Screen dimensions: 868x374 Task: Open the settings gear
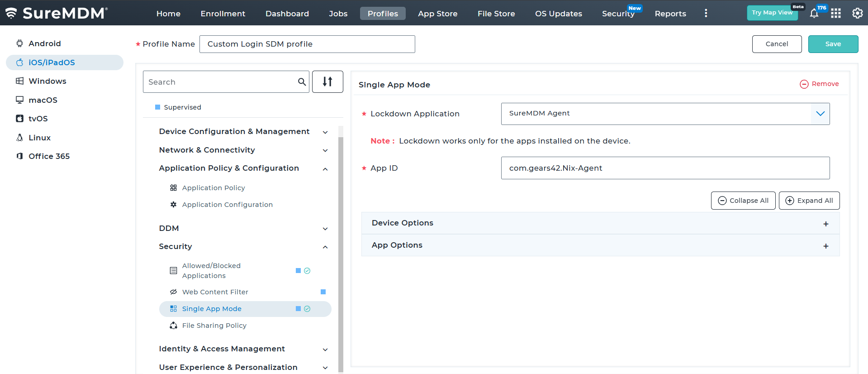point(857,14)
